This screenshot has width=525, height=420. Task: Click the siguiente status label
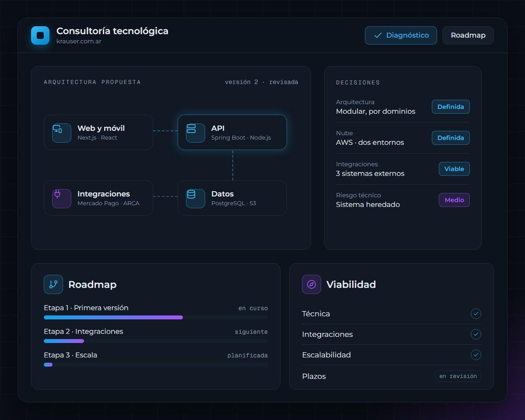pos(251,332)
